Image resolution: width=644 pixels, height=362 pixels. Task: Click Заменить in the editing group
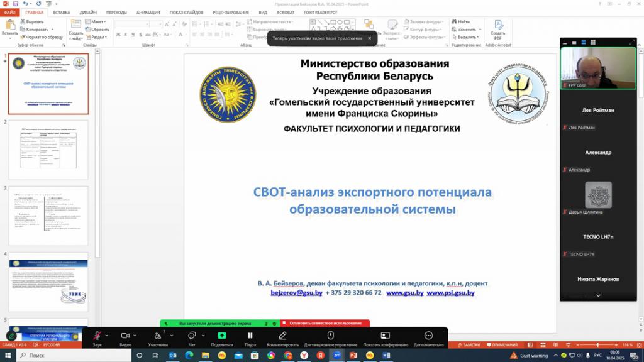tap(466, 30)
